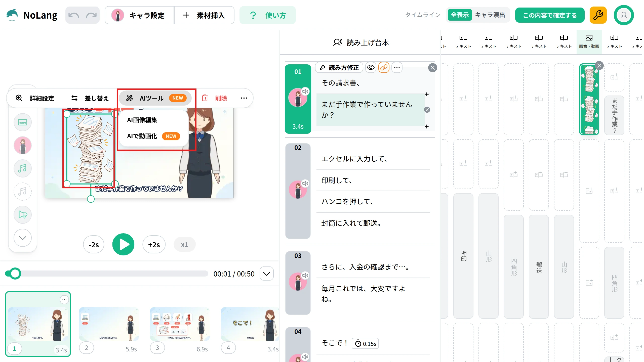Viewport: 644px width, 362px height.
Task: Switch timeline view to 全表示
Action: 460,15
